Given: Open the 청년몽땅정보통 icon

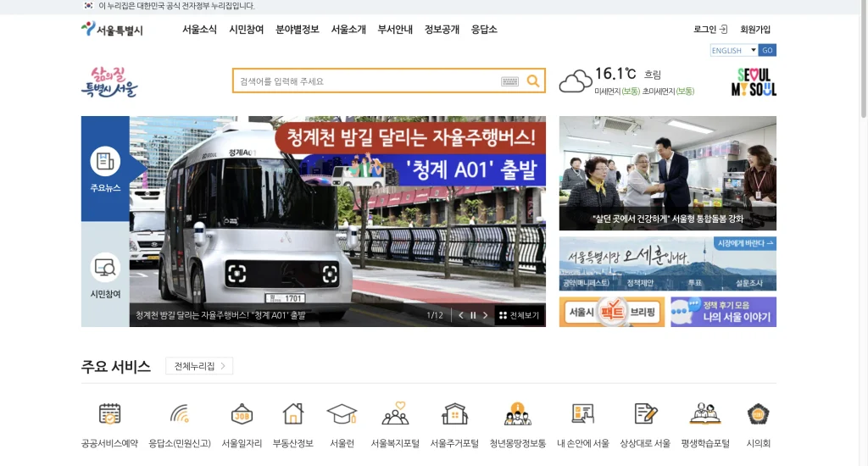Looking at the screenshot, I should [x=518, y=414].
